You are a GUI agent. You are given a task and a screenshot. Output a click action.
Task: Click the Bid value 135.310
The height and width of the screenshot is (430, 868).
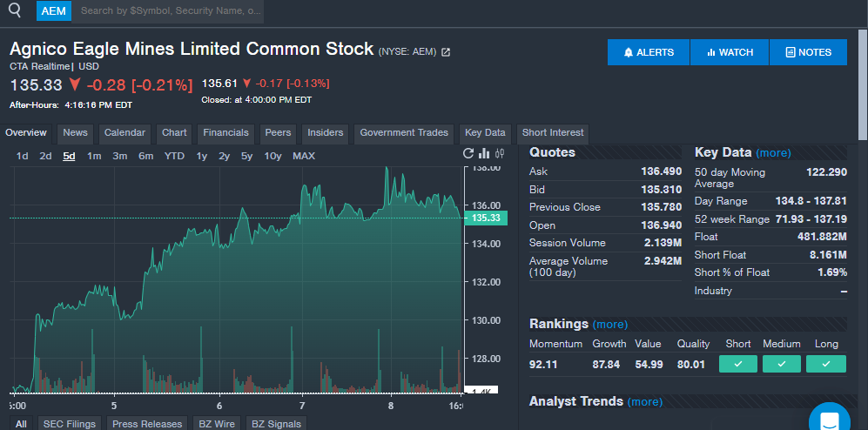(x=662, y=190)
